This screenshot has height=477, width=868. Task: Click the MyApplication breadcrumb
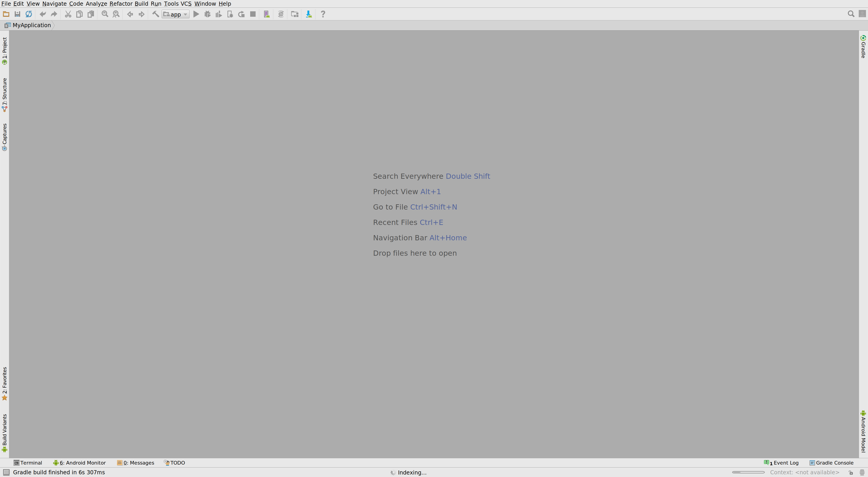pyautogui.click(x=28, y=25)
